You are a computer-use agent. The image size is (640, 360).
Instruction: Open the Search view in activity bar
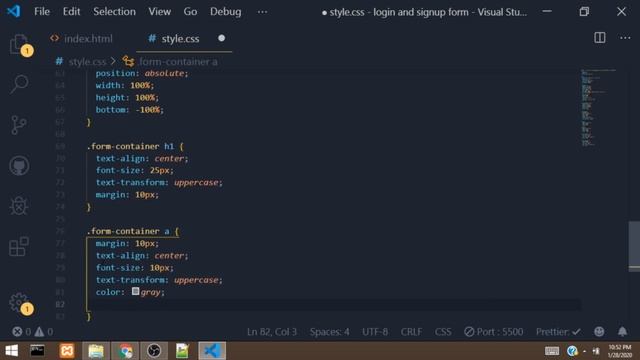[19, 84]
